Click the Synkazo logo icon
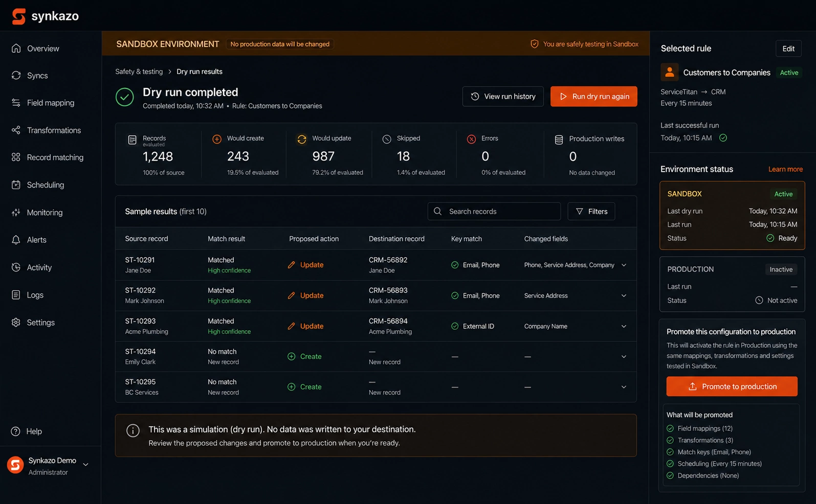The height and width of the screenshot is (504, 816). (19, 16)
